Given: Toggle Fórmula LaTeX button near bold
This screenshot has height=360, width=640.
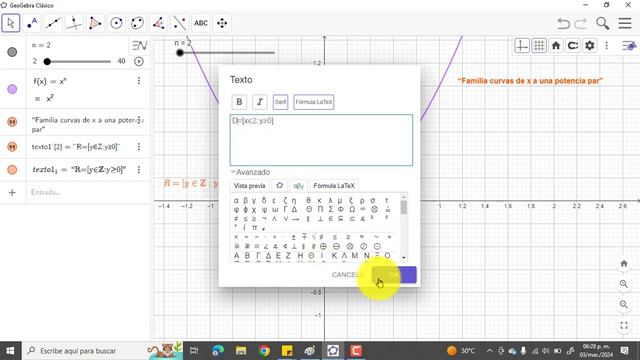Looking at the screenshot, I should 314,102.
